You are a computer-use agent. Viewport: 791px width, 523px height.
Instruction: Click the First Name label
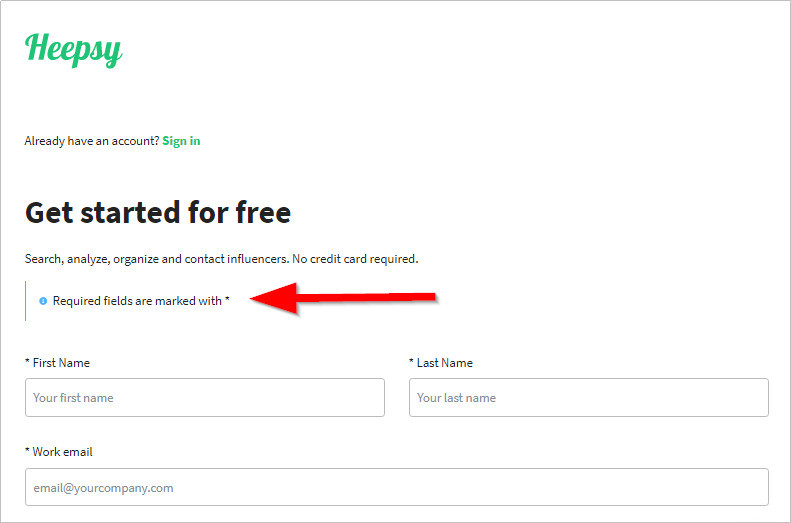[61, 363]
